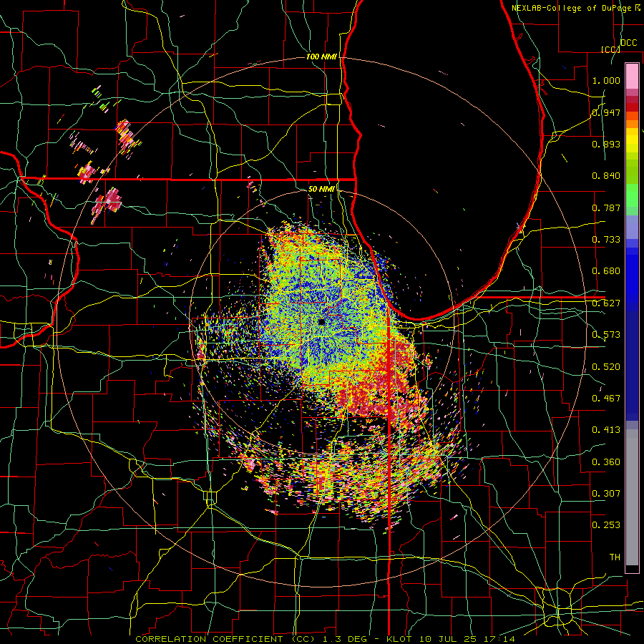Click the TH threshold label
Image resolution: width=644 pixels, height=644 pixels.
pyautogui.click(x=615, y=557)
